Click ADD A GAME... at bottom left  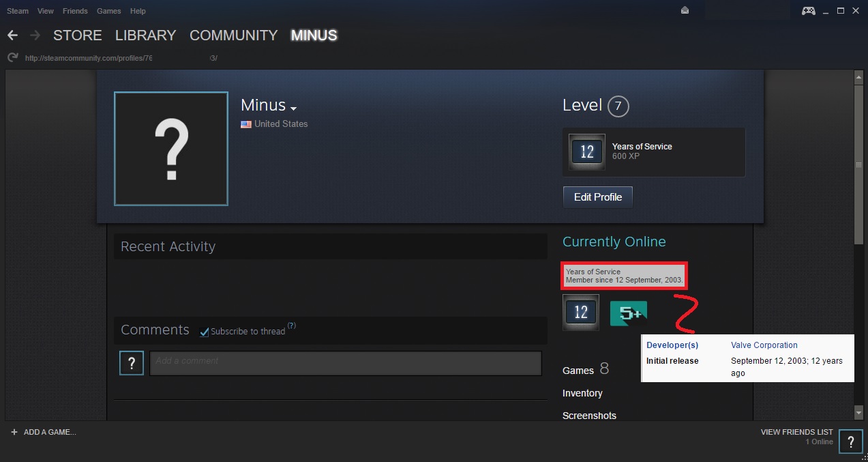[x=50, y=432]
